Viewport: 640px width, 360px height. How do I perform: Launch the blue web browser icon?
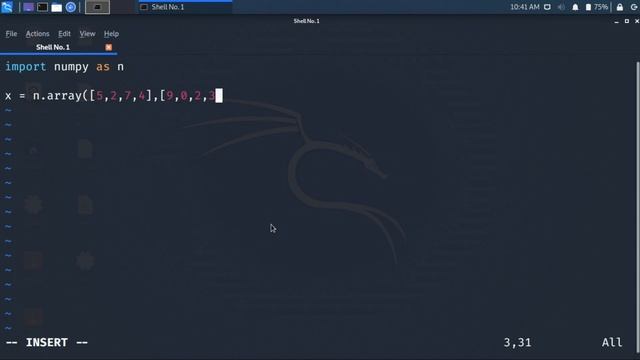(x=71, y=7)
